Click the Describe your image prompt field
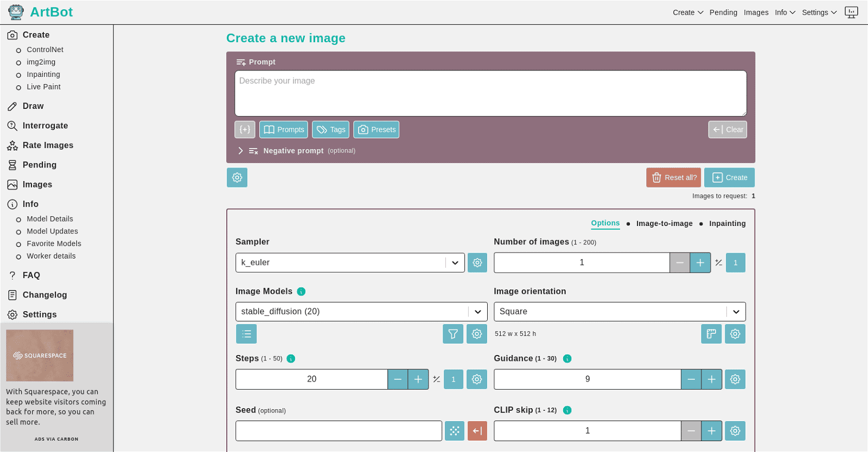Viewport: 868px width, 452px height. [490, 93]
